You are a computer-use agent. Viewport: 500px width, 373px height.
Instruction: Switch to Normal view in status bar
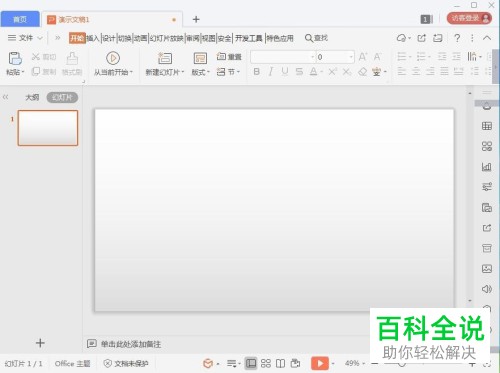(251, 363)
